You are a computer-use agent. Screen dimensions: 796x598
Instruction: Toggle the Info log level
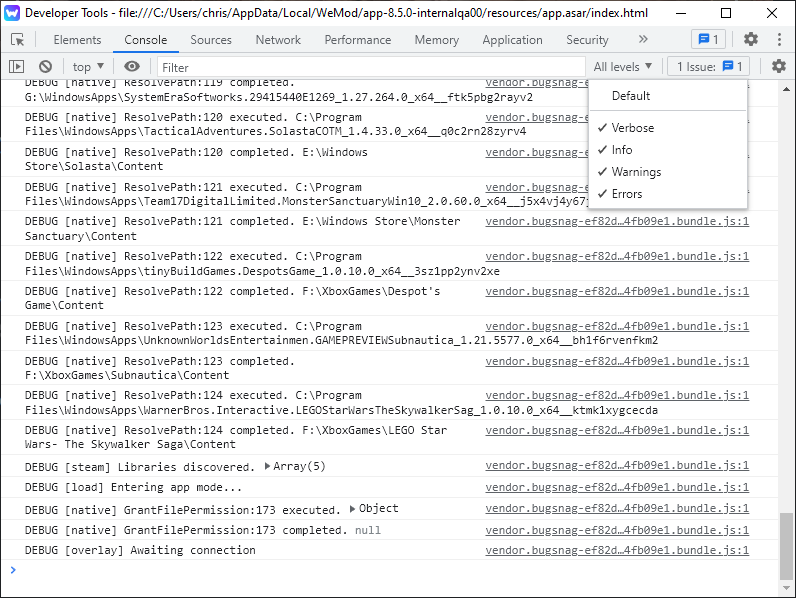[621, 150]
